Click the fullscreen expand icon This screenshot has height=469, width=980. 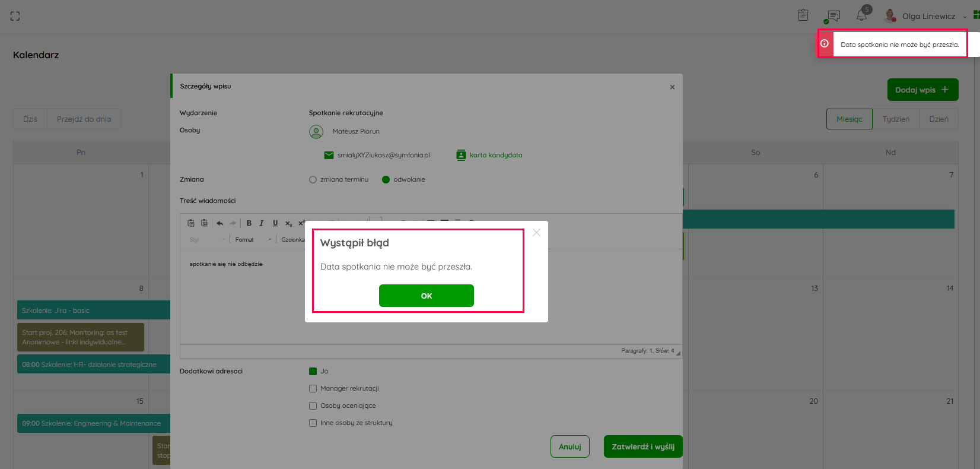click(x=15, y=16)
